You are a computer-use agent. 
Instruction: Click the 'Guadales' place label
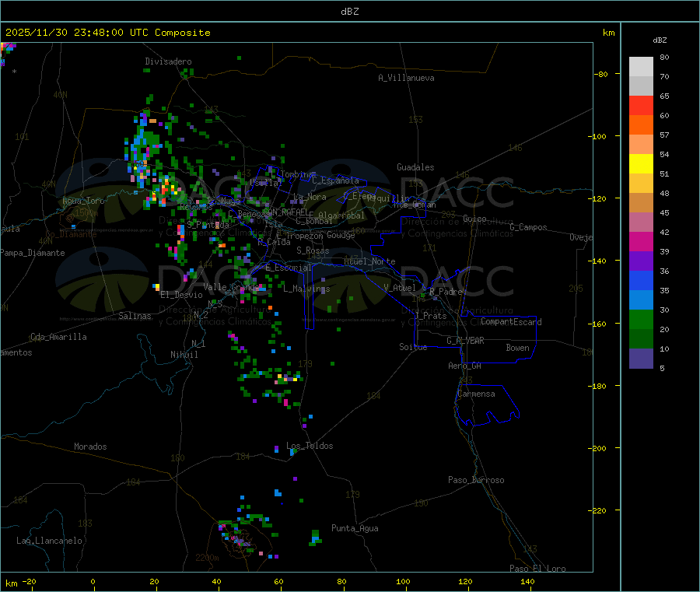[415, 167]
